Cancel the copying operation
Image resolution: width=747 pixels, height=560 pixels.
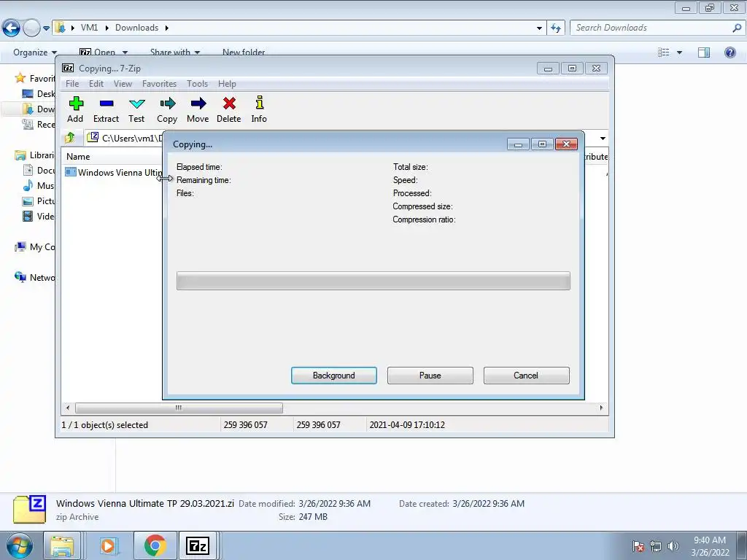point(526,376)
